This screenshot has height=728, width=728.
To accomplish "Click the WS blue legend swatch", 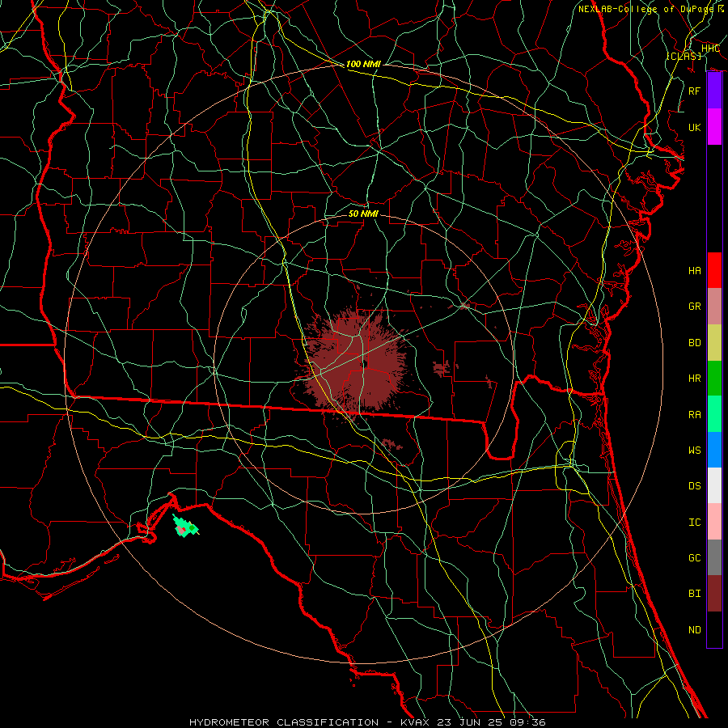I will pyautogui.click(x=714, y=450).
